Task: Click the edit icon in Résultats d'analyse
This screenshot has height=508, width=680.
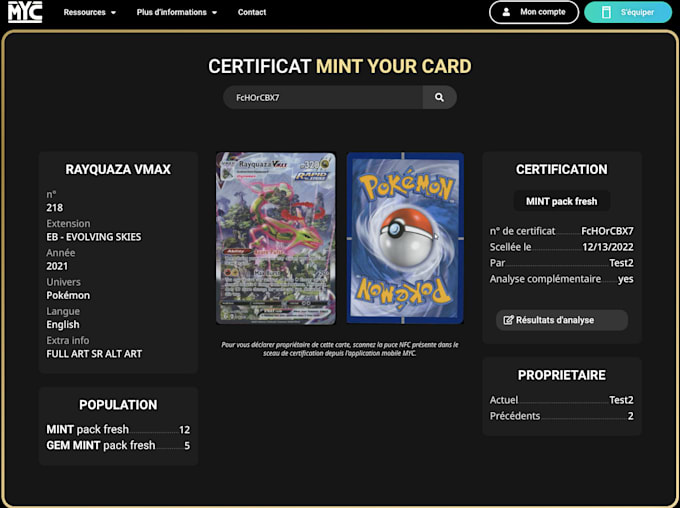Action: (508, 320)
